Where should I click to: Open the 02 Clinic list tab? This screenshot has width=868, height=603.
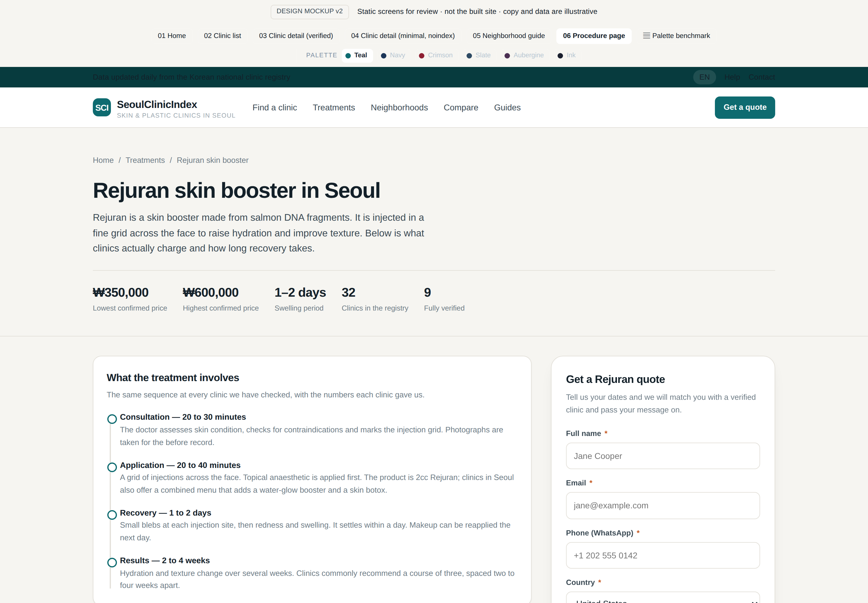click(222, 36)
